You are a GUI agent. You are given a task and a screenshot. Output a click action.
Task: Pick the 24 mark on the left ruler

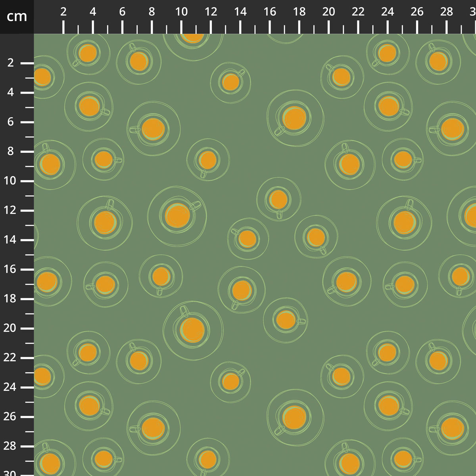[10, 387]
